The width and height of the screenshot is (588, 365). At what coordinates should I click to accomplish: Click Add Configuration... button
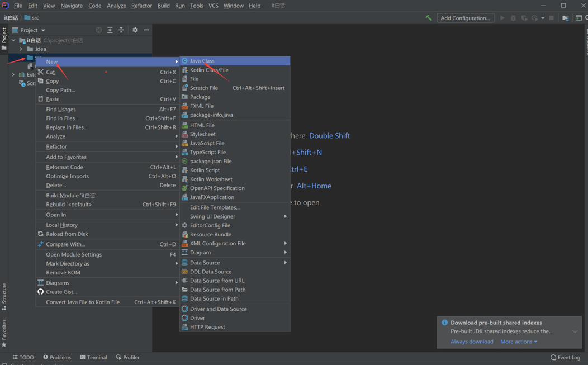(x=465, y=18)
